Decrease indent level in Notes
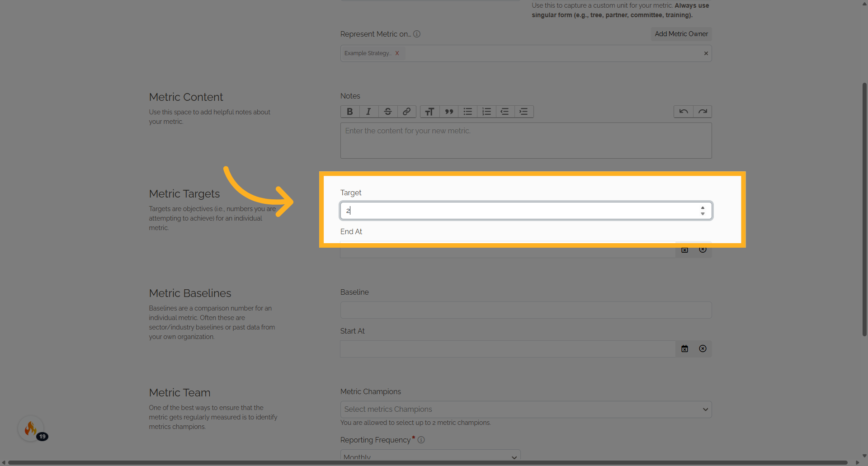The height and width of the screenshot is (466, 868). pyautogui.click(x=505, y=112)
